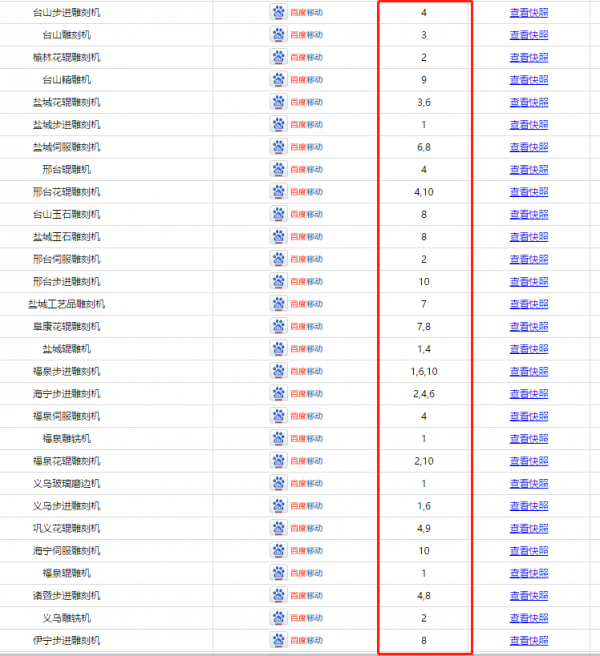This screenshot has width=600, height=656.
Task: Select the Baidu paw icon beside 诸暨步进雕刻机
Action: (x=278, y=595)
